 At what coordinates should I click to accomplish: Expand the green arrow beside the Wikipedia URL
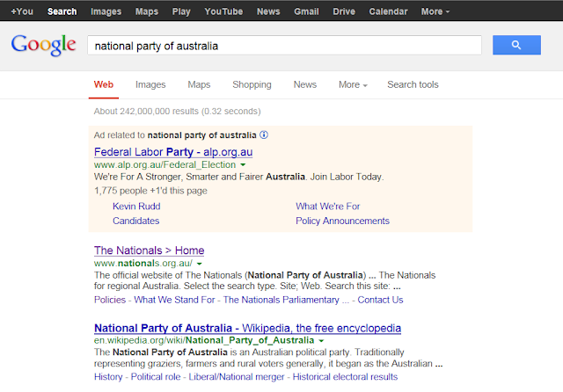click(321, 341)
